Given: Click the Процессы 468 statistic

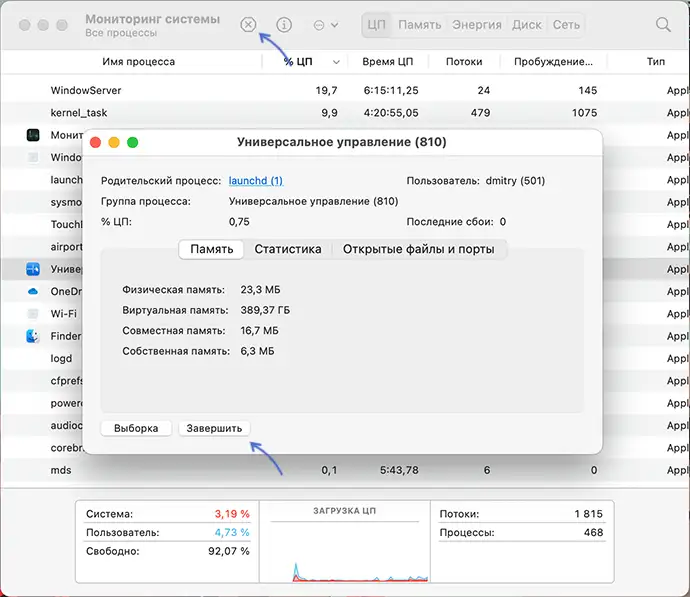Looking at the screenshot, I should click(521, 533).
